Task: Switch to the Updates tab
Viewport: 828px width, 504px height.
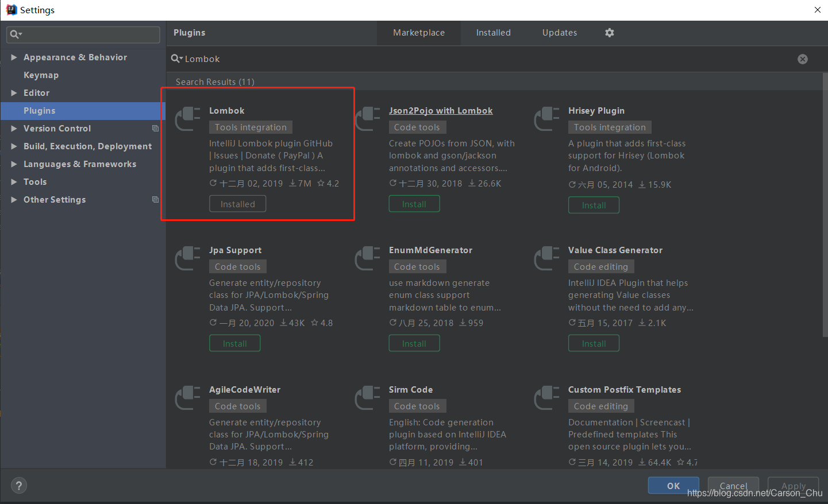Action: tap(560, 33)
